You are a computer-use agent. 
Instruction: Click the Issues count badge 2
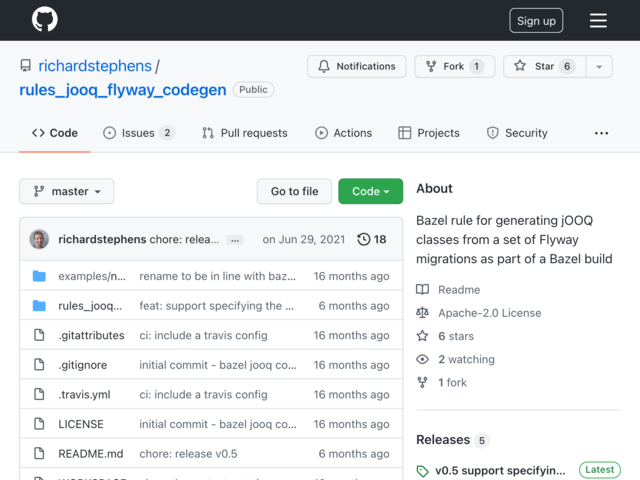coord(167,133)
